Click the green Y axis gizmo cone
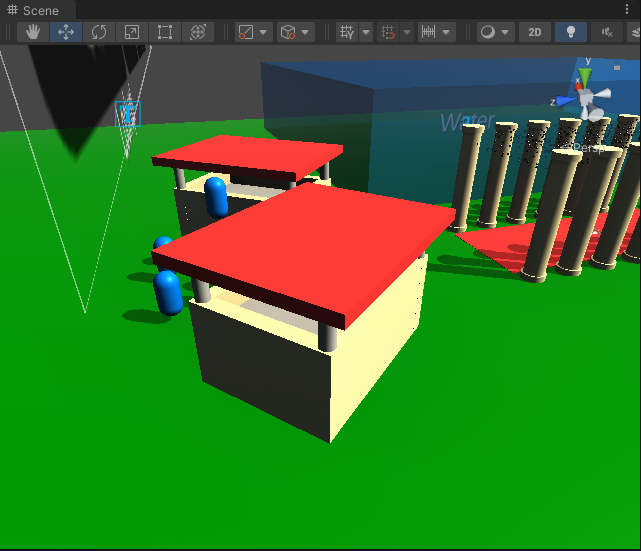Image resolution: width=641 pixels, height=551 pixels. (x=585, y=76)
